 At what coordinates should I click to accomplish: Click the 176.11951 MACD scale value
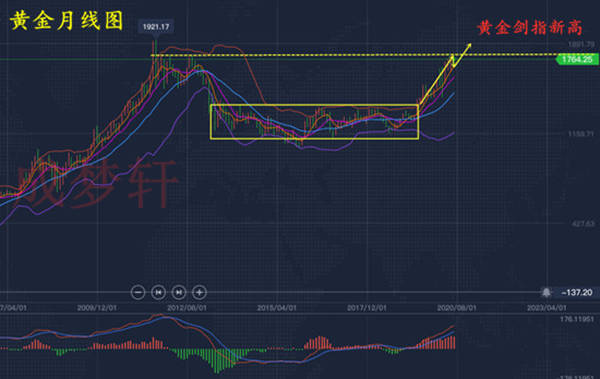click(x=577, y=319)
